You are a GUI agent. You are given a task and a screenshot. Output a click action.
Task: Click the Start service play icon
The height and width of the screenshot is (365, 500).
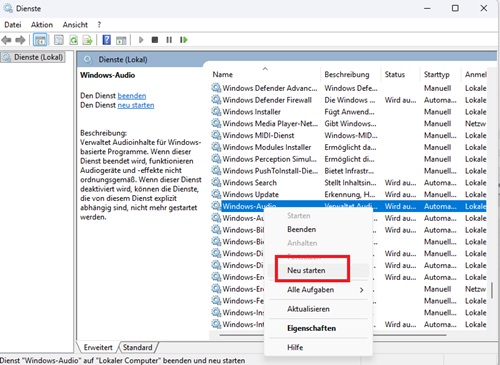pos(141,40)
